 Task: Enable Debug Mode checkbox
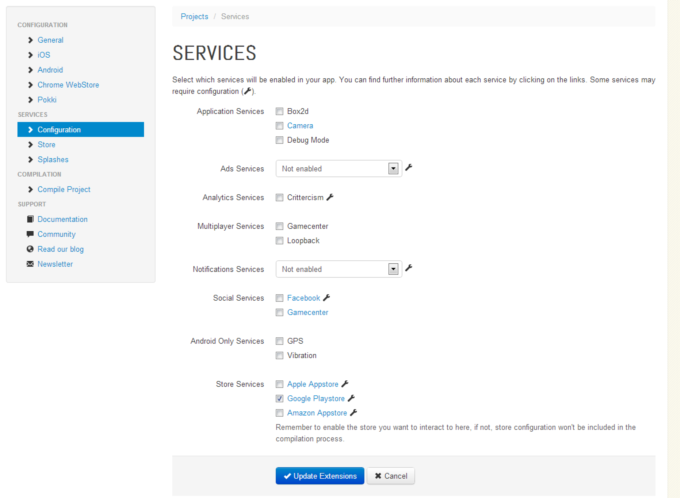[x=280, y=140]
